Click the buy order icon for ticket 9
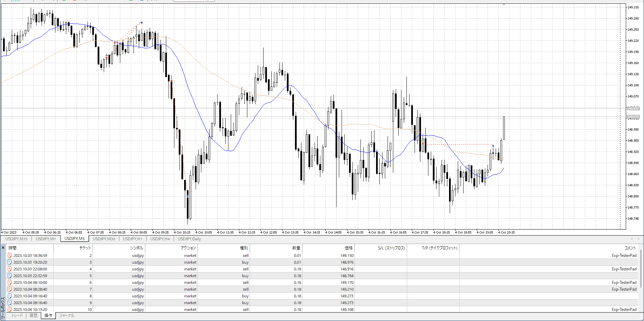The image size is (644, 321). [10, 303]
